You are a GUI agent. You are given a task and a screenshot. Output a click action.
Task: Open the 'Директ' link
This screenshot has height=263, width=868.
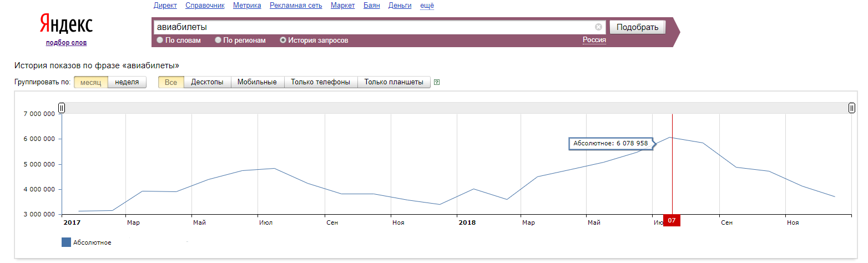point(165,6)
